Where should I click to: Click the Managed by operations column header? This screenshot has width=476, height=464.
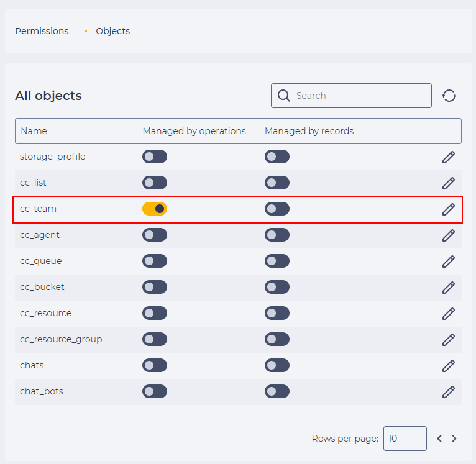coord(194,131)
